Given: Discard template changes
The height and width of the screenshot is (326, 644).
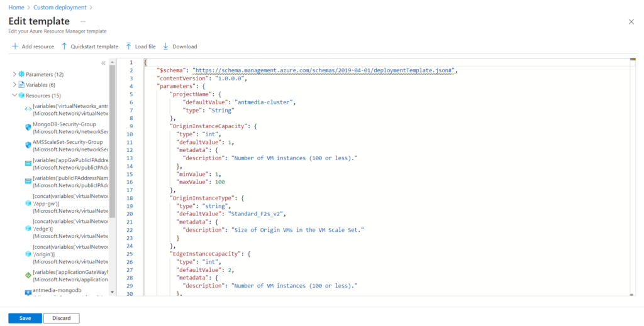Looking at the screenshot, I should (x=61, y=318).
